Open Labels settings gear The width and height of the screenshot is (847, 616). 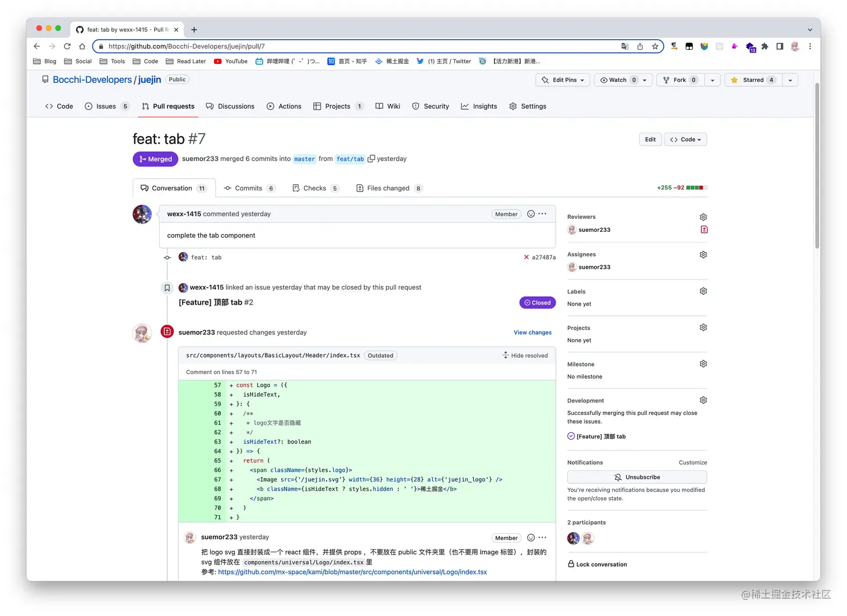[704, 291]
